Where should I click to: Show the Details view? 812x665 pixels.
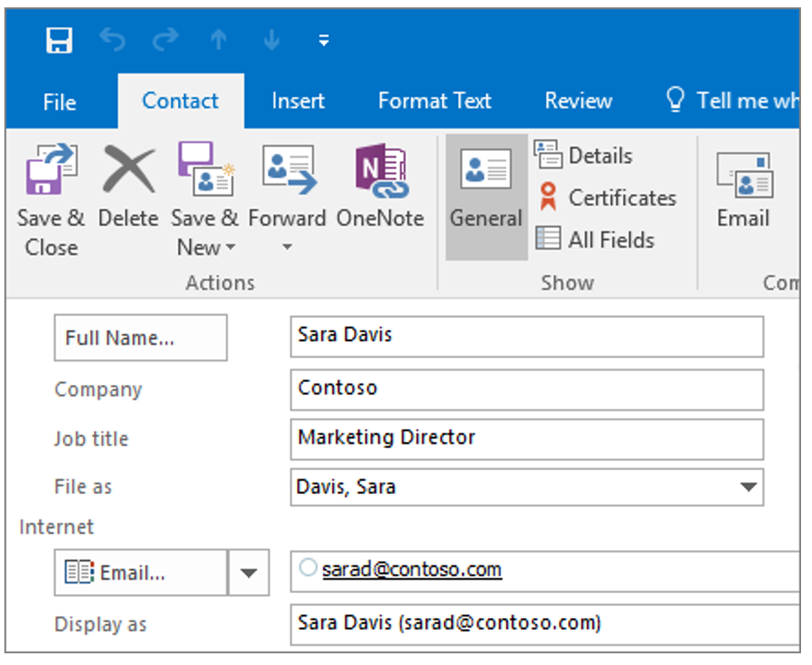(584, 155)
